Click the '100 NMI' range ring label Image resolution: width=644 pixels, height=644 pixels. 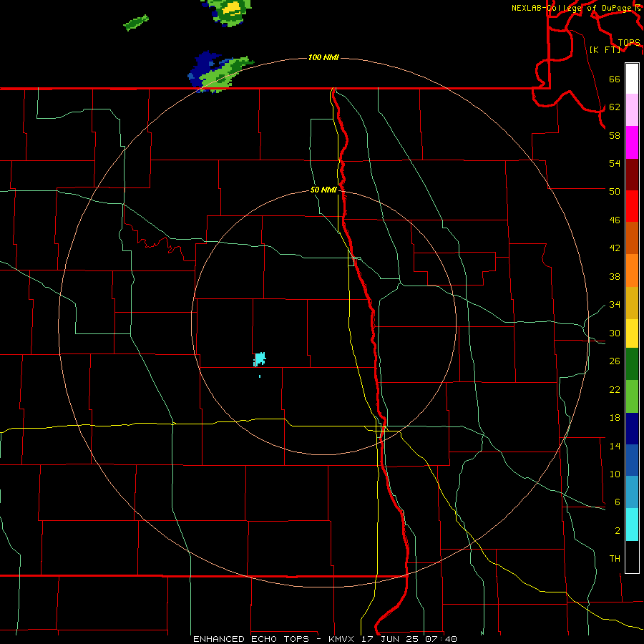point(323,57)
